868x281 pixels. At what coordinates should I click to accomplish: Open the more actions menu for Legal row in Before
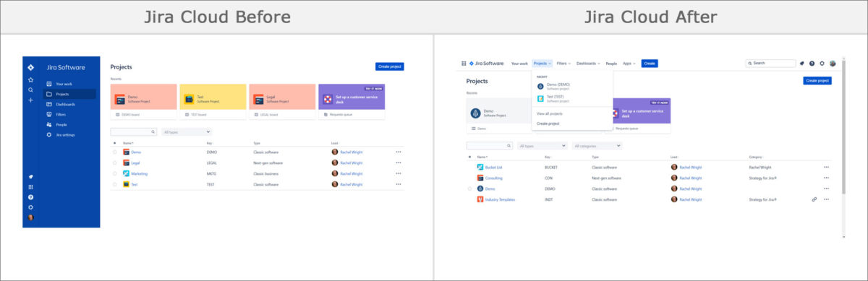click(398, 163)
